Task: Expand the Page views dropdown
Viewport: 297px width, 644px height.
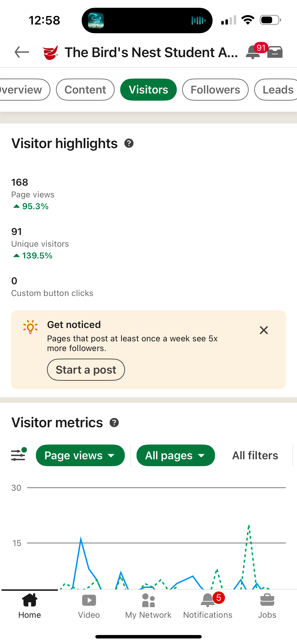Action: (x=80, y=455)
